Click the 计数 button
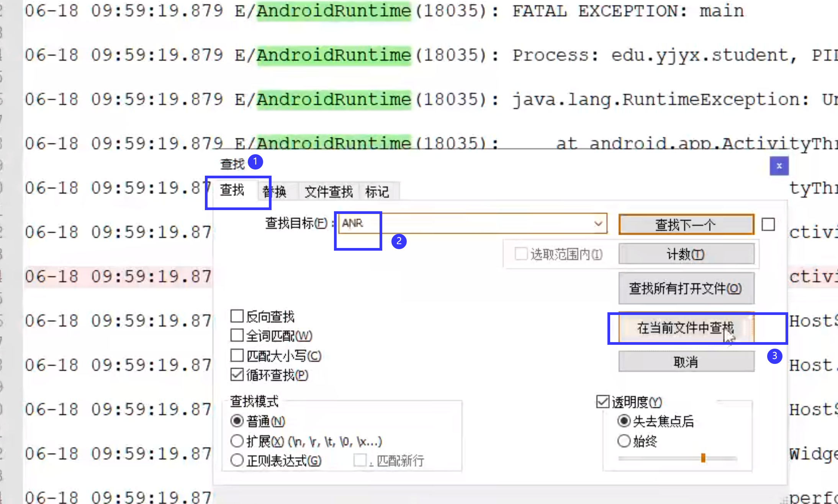This screenshot has width=838, height=504. pos(686,254)
